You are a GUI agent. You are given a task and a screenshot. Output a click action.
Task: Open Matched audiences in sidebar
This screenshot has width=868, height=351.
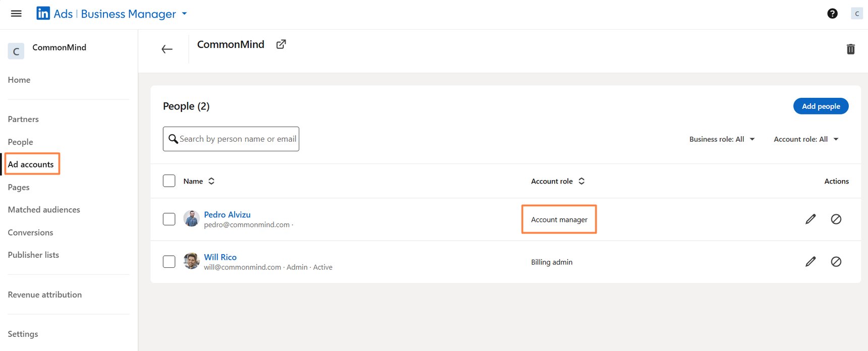tap(44, 209)
